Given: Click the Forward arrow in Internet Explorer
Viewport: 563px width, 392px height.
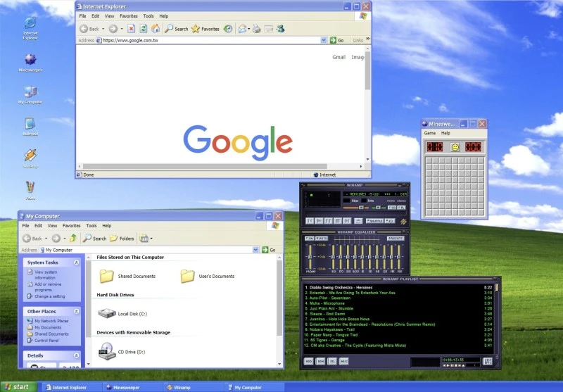Looking at the screenshot, I should (x=113, y=29).
